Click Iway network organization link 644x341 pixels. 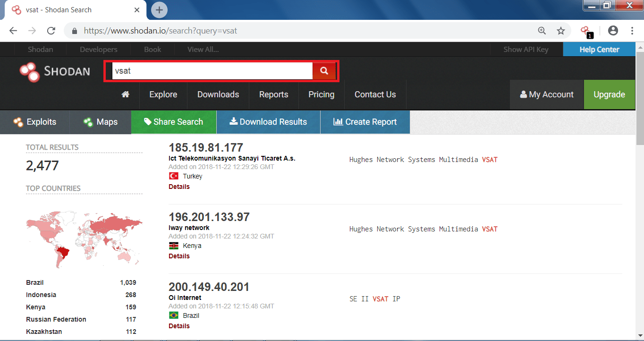click(x=189, y=228)
